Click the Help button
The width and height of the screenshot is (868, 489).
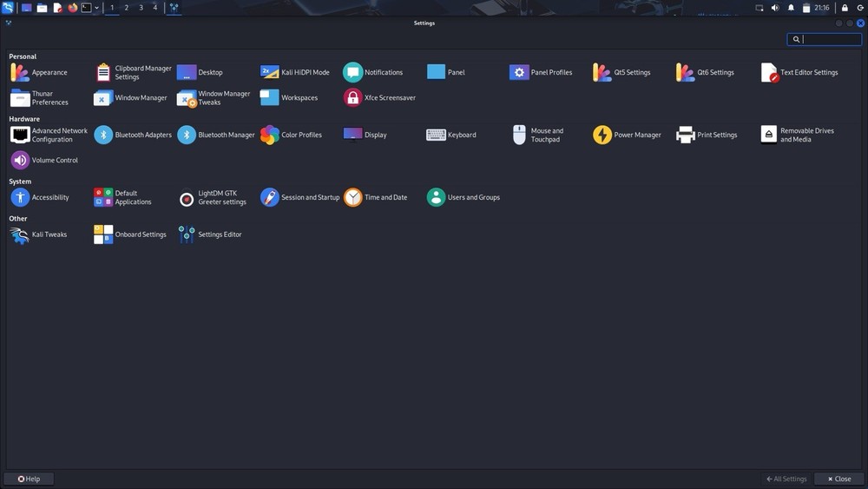29,479
